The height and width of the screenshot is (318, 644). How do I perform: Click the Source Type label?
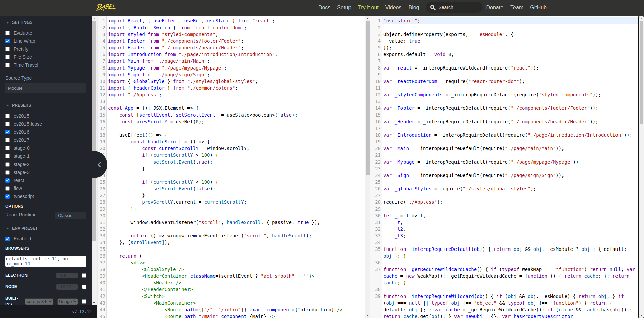click(18, 78)
